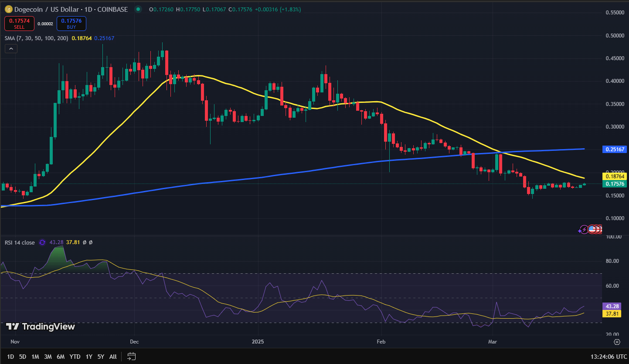The image size is (629, 364).
Task: Switch to 3M time range
Action: point(48,357)
